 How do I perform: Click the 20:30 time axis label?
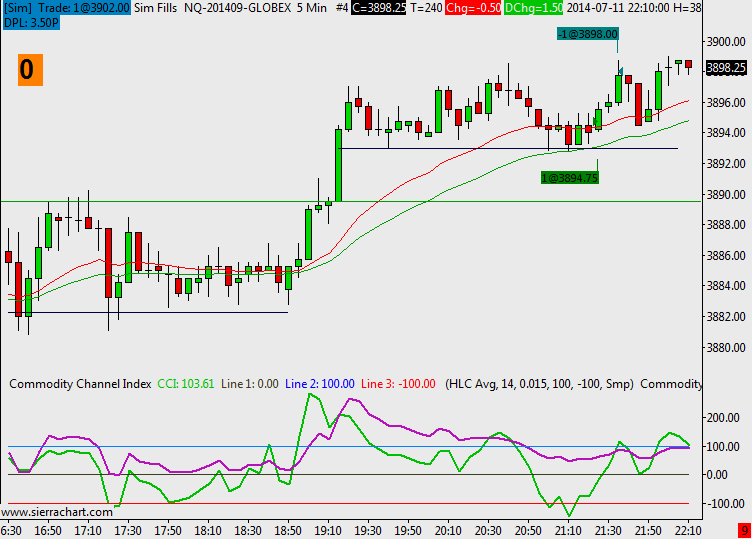click(x=488, y=531)
